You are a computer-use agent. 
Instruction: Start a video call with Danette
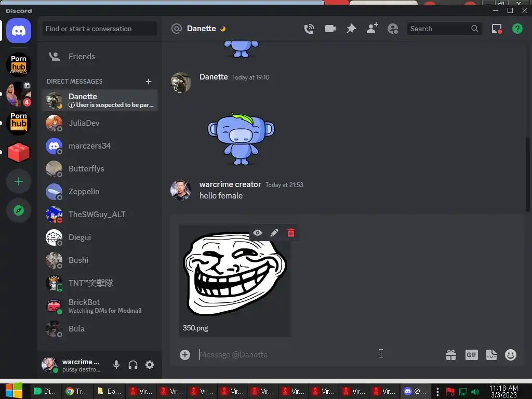330,29
